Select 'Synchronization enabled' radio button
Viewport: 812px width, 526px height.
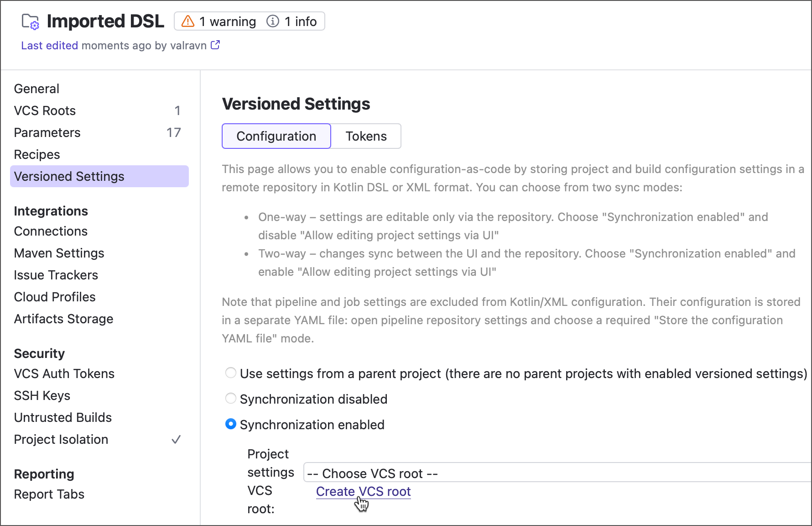coord(231,424)
